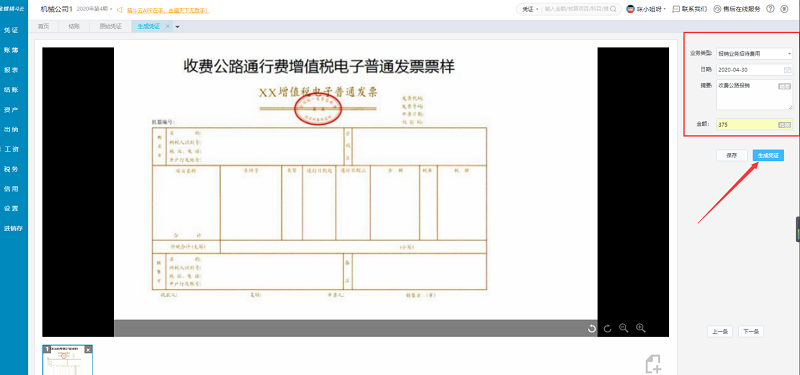Open the user account dropdown menu
The height and width of the screenshot is (375, 800).
(646, 9)
